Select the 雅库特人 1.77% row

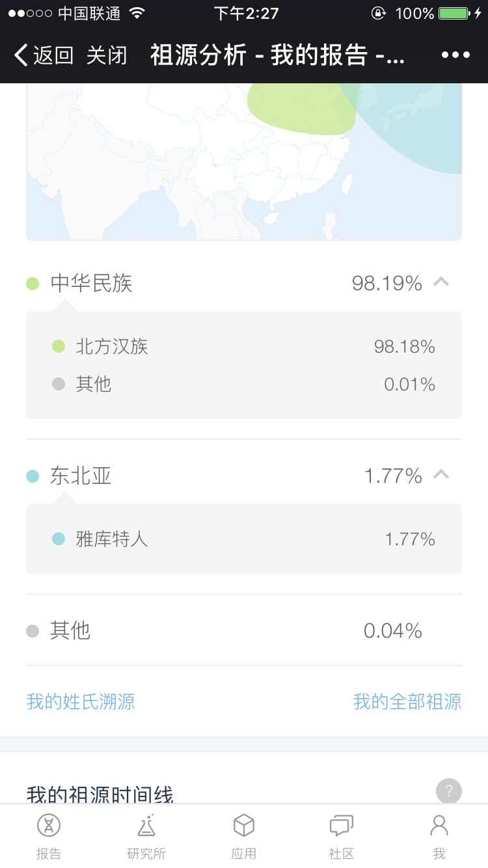[x=244, y=539]
